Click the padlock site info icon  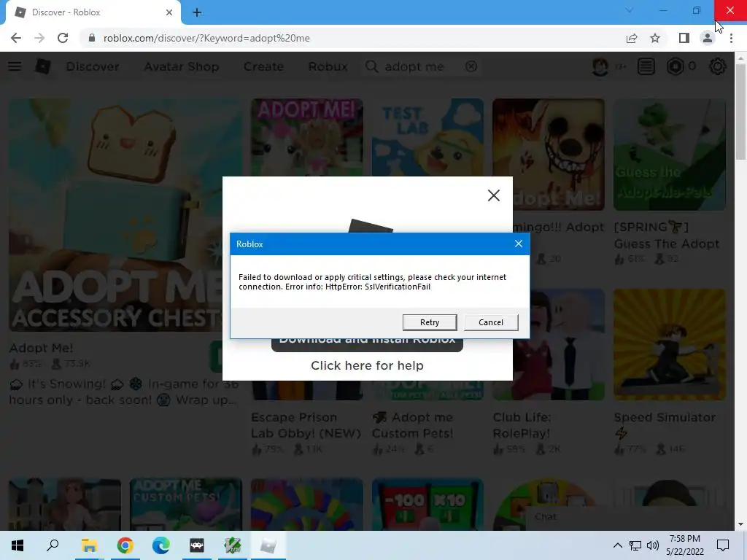[92, 38]
